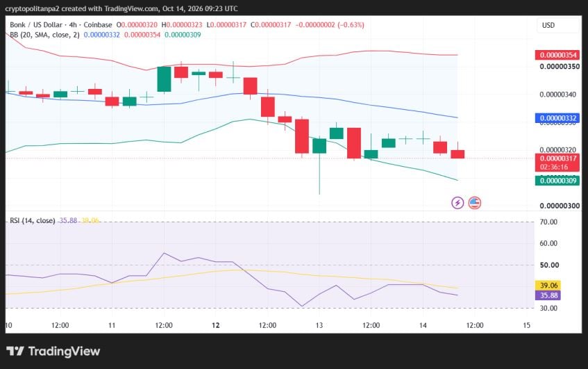
Task: Click the blue 0.00000332 basis price label
Action: point(557,118)
